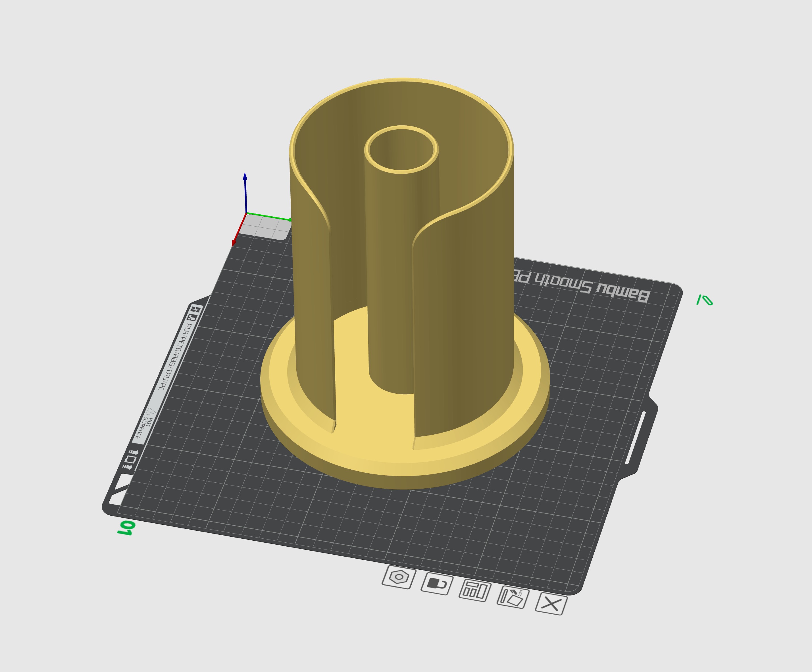The height and width of the screenshot is (672, 812).
Task: Click the green Y axis line
Action: tap(269, 217)
